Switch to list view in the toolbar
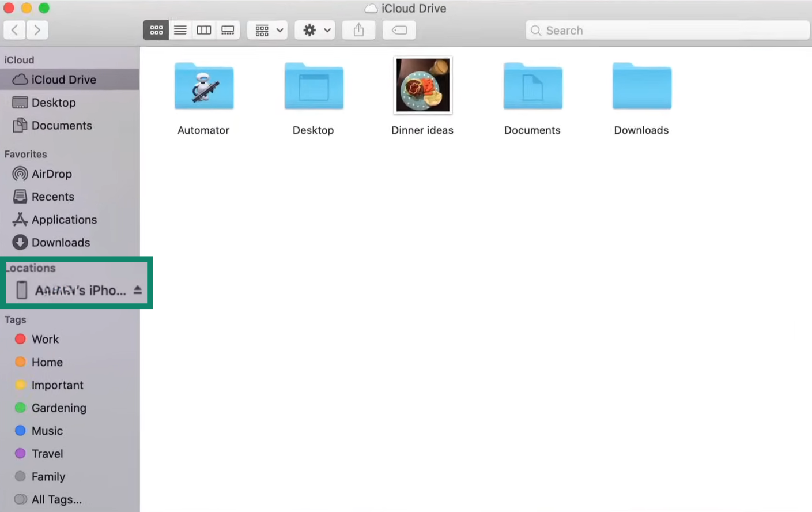 coord(180,30)
